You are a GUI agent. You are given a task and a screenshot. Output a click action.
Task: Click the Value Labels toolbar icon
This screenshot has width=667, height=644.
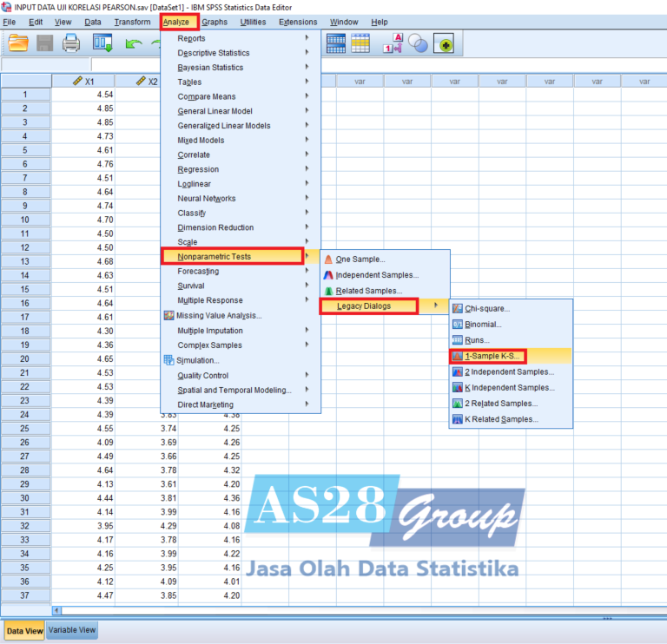[x=393, y=42]
